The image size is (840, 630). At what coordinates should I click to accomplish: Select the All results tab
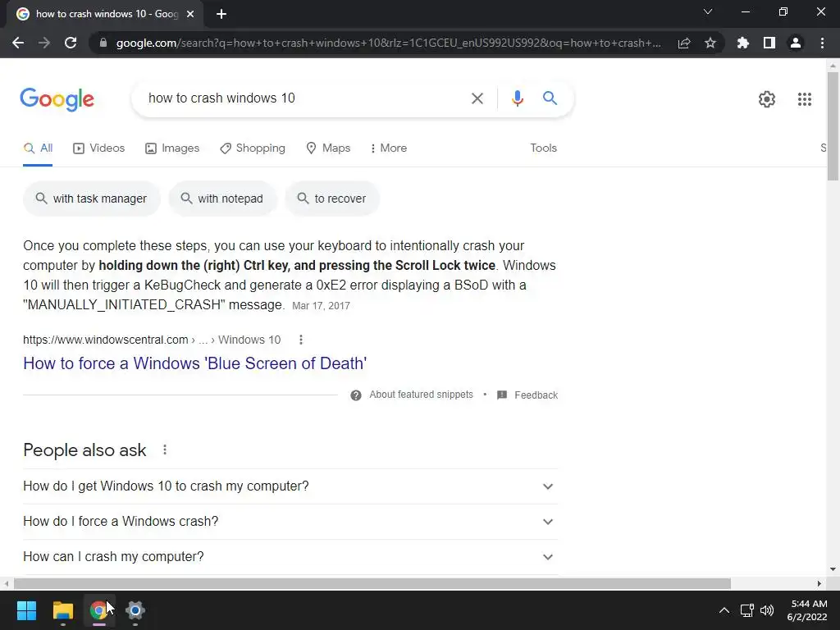(x=38, y=148)
